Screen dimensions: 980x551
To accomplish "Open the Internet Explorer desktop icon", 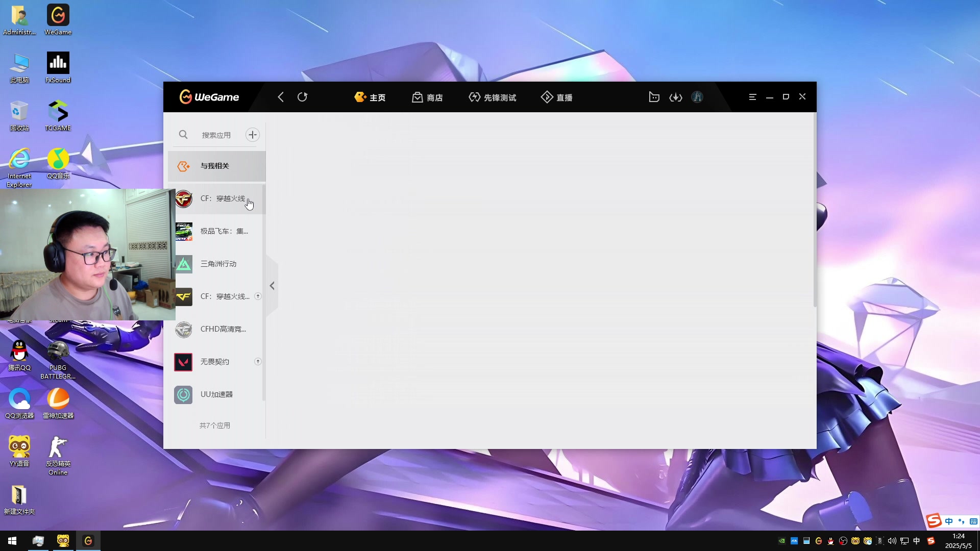I will pos(19,168).
